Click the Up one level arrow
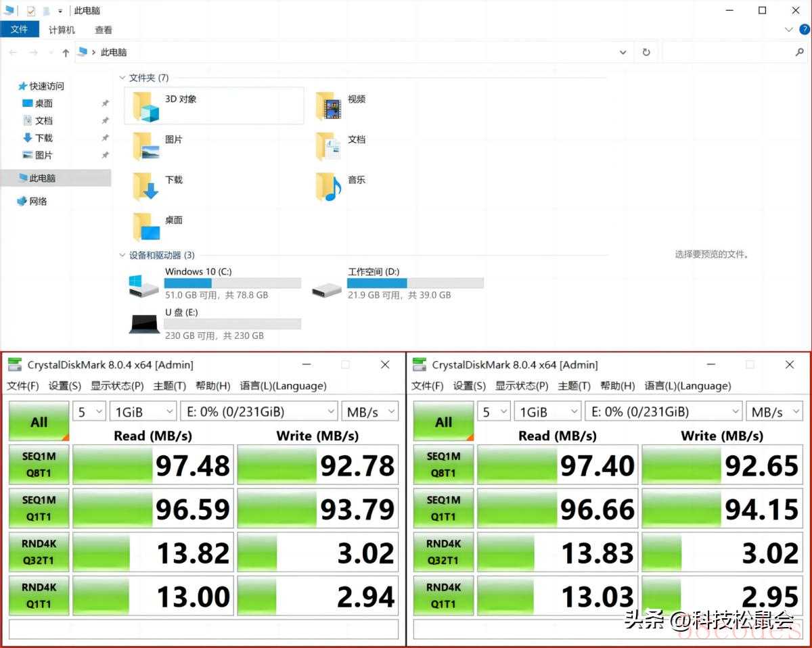Image resolution: width=812 pixels, height=648 pixels. point(66,52)
